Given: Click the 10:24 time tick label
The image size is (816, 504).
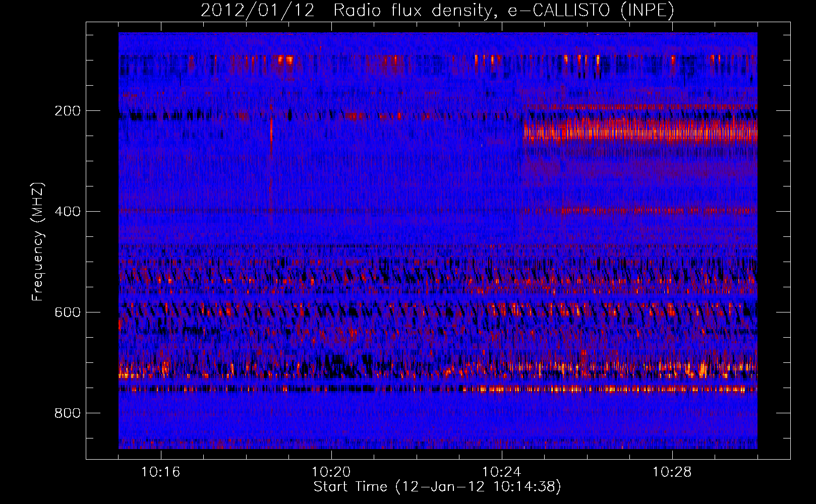Looking at the screenshot, I should tap(502, 472).
